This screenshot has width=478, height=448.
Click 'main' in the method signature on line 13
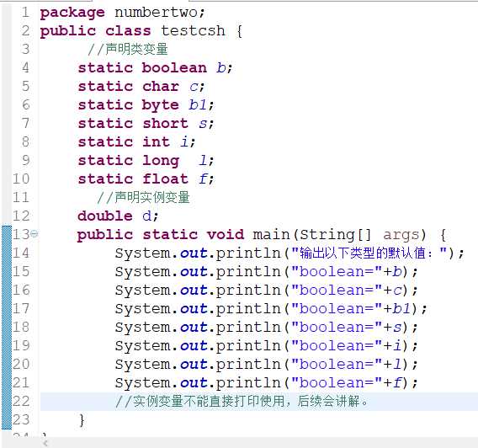coord(271,234)
